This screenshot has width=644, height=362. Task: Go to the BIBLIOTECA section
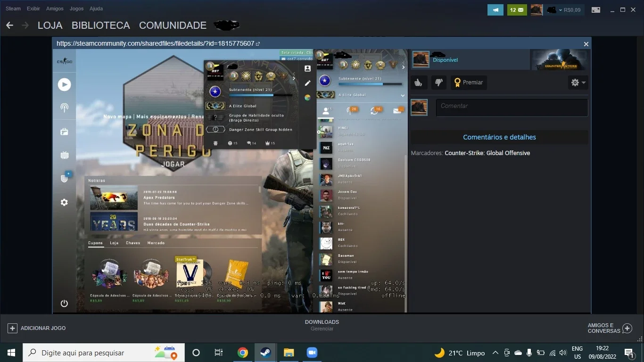[101, 25]
